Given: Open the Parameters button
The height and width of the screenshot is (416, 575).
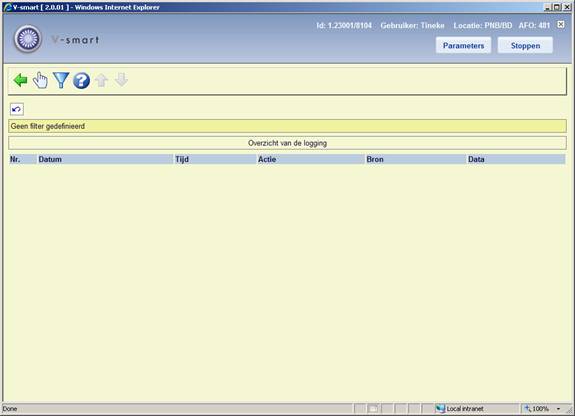Looking at the screenshot, I should 463,45.
